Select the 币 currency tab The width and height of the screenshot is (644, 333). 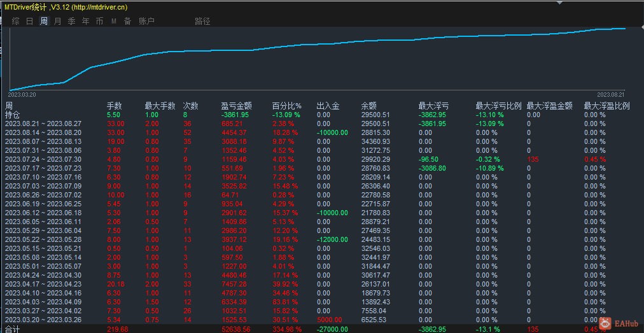tap(99, 22)
